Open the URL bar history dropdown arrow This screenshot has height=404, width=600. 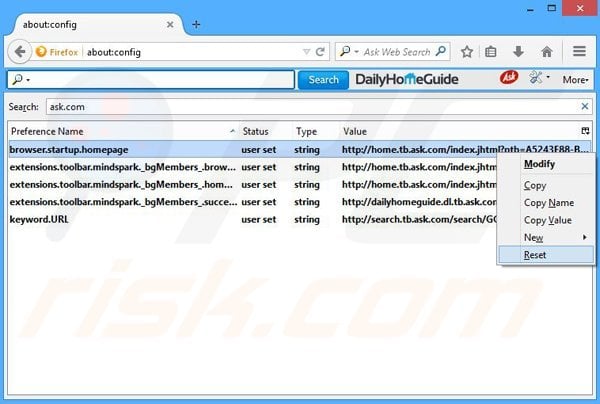(306, 52)
